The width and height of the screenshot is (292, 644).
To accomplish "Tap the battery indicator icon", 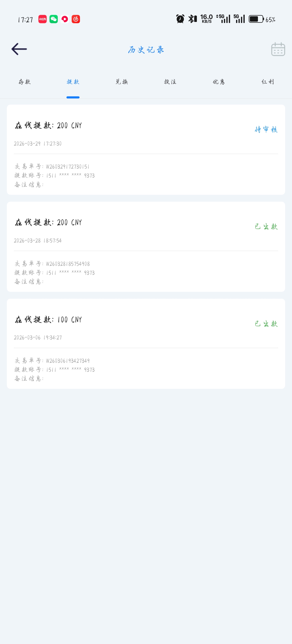I will point(256,19).
